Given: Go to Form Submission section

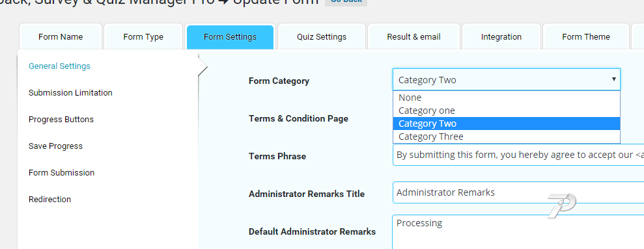Looking at the screenshot, I should click(62, 173).
